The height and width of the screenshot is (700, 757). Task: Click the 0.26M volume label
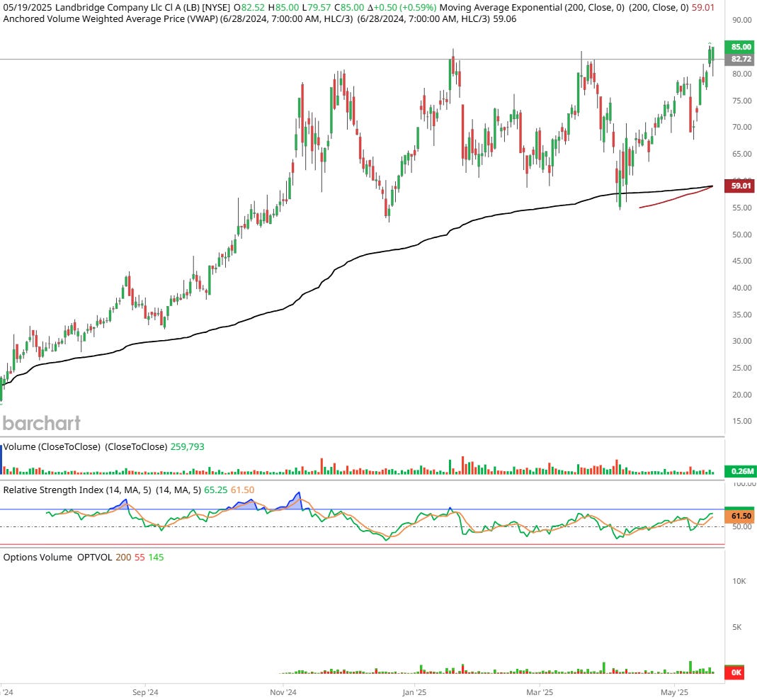tap(740, 471)
